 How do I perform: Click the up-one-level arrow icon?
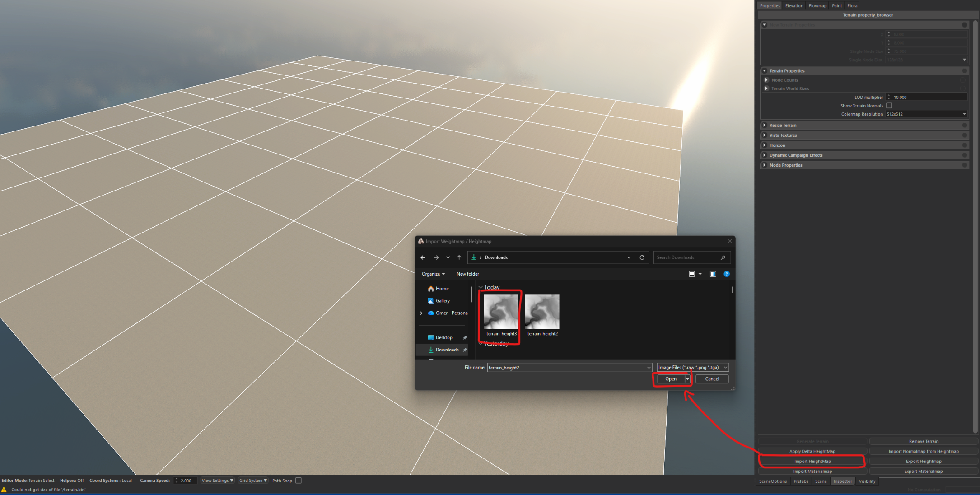(459, 257)
